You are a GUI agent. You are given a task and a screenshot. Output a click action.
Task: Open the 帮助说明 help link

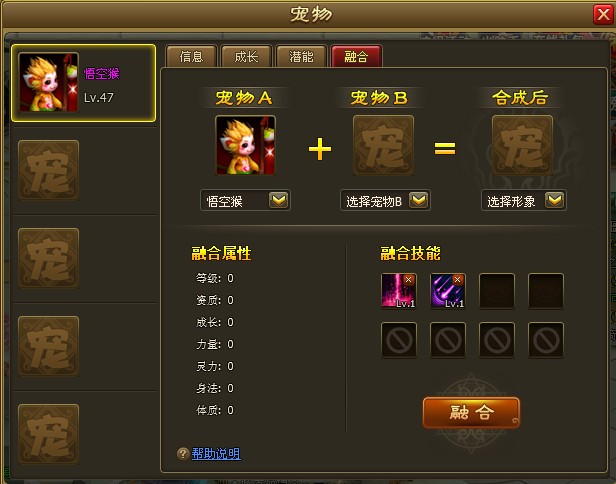pyautogui.click(x=216, y=454)
